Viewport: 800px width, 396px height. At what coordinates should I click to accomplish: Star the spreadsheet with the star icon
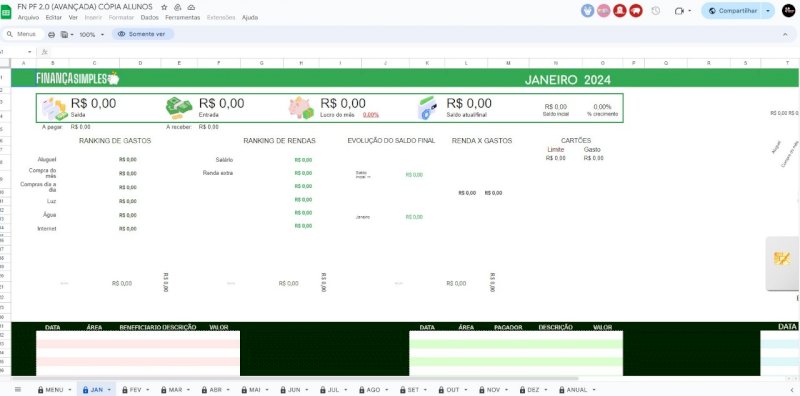(164, 8)
